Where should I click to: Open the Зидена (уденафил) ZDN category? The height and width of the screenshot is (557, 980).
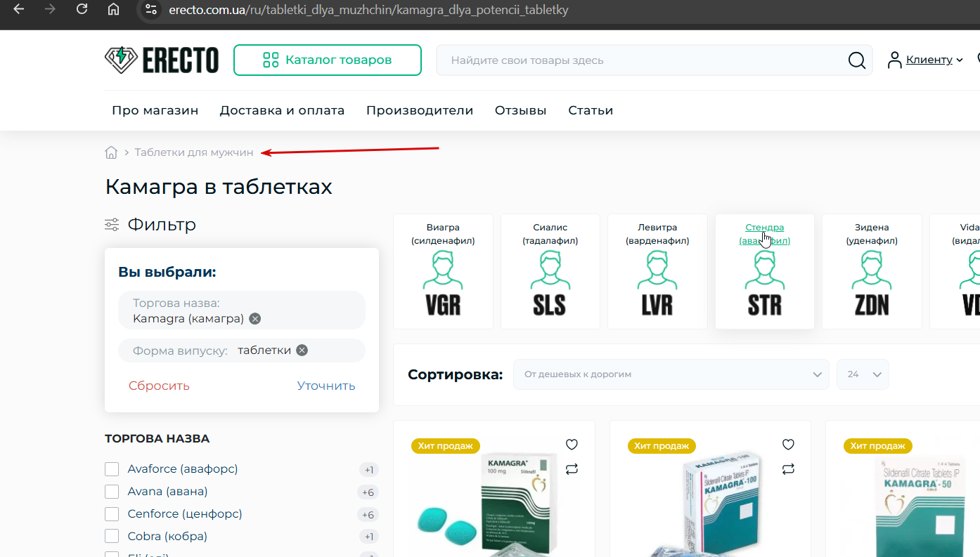[x=872, y=271]
